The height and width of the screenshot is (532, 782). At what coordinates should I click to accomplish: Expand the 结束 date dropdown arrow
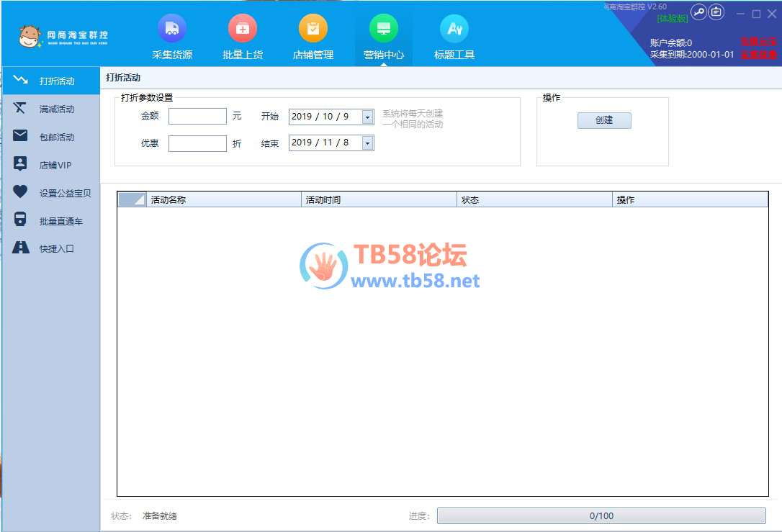pos(367,143)
